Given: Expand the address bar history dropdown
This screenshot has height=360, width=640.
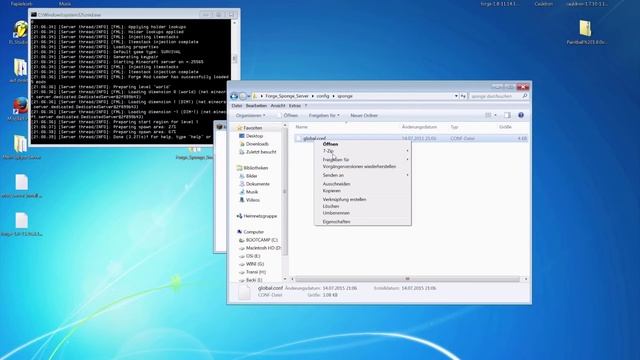Looking at the screenshot, I should pos(456,96).
